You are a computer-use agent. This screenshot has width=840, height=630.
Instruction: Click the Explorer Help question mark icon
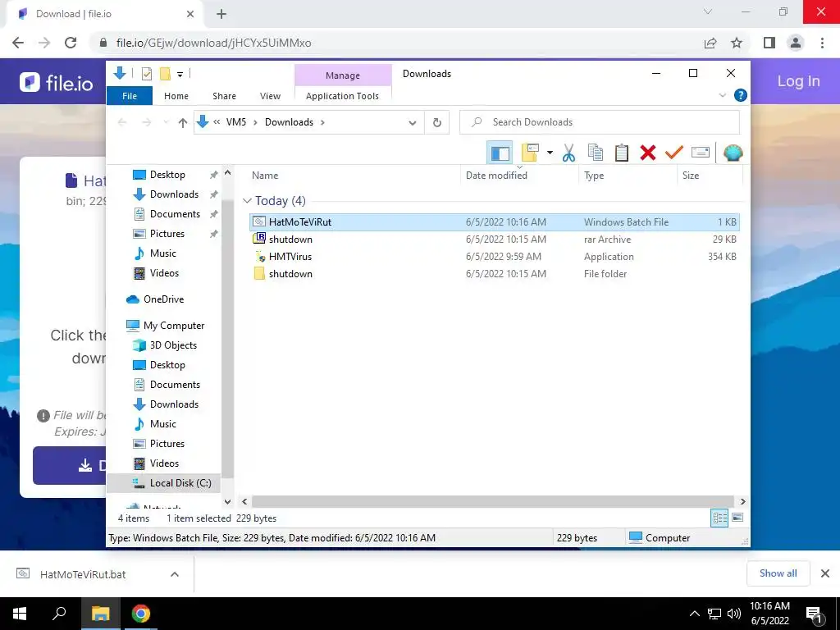741,95
